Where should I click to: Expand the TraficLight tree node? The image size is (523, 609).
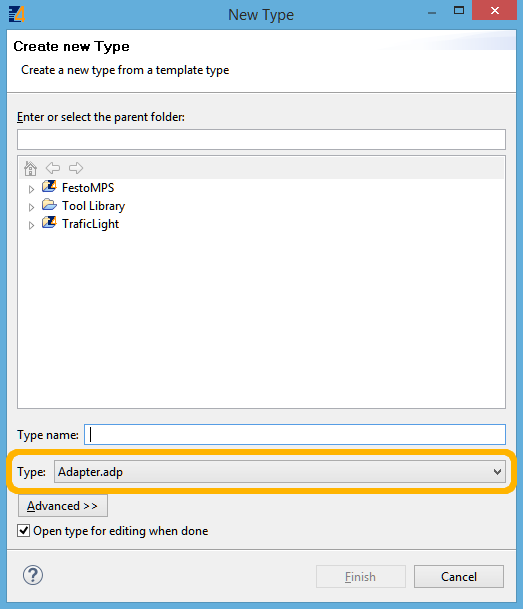pos(31,225)
